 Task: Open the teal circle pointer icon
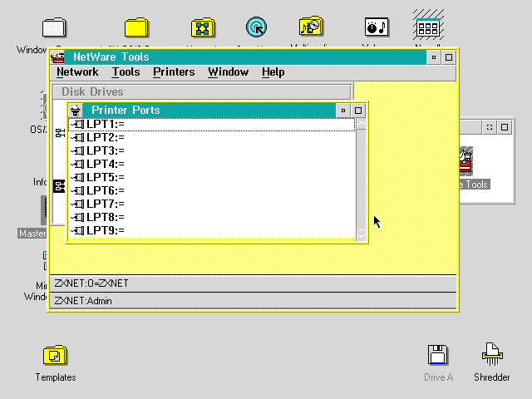click(x=257, y=27)
